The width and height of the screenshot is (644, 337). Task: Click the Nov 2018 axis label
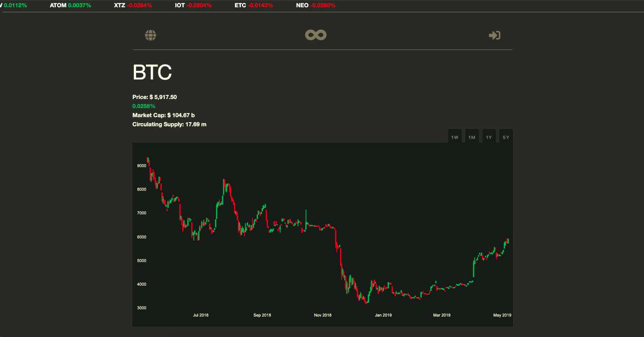(x=323, y=315)
